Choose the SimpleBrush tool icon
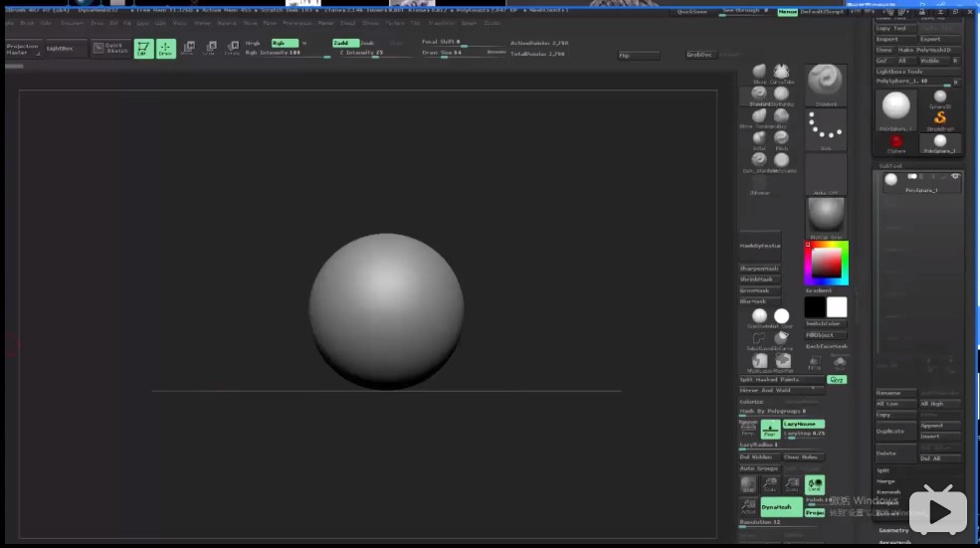The height and width of the screenshot is (548, 980). point(939,118)
